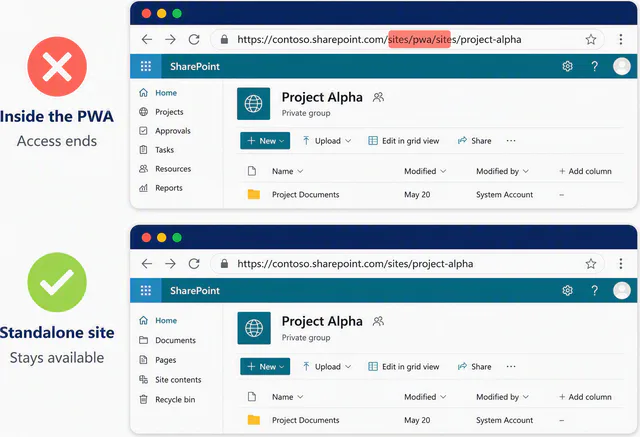This screenshot has height=437, width=640.
Task: Open more options ellipsis in standalone toolbar
Action: point(511,366)
